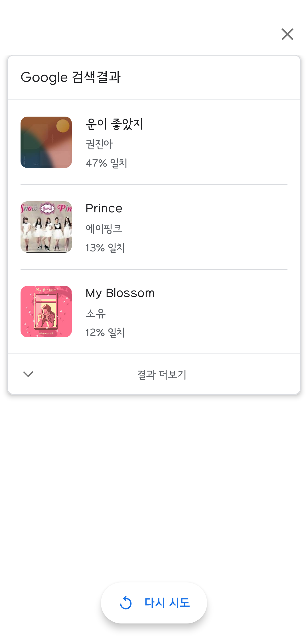Image resolution: width=308 pixels, height=644 pixels.
Task: Open 결과 더보기 to show more results
Action: pyautogui.click(x=162, y=375)
